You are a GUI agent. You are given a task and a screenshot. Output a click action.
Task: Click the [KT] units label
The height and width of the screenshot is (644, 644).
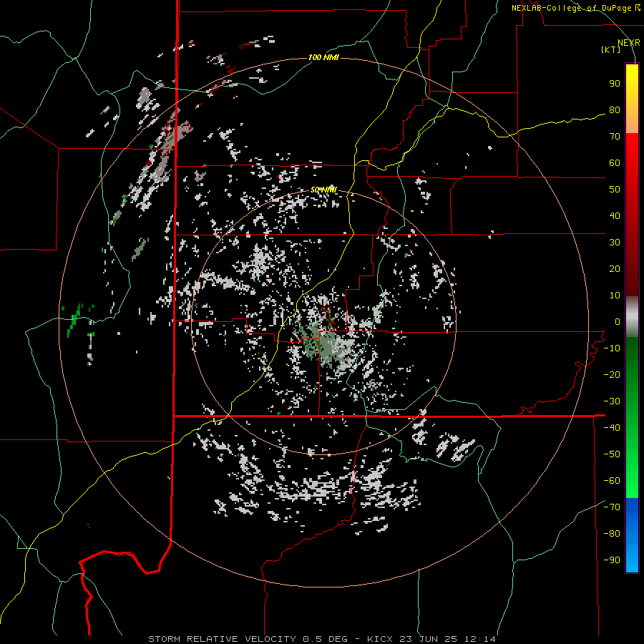610,49
